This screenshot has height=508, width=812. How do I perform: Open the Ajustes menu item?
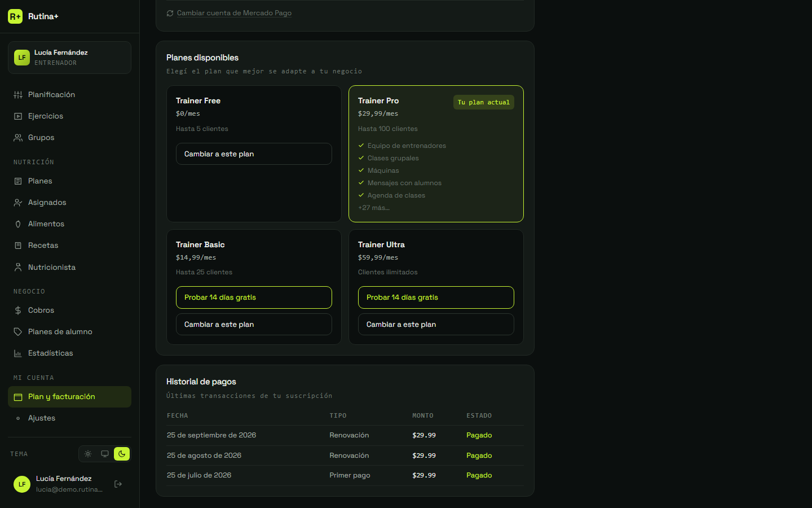[69, 418]
